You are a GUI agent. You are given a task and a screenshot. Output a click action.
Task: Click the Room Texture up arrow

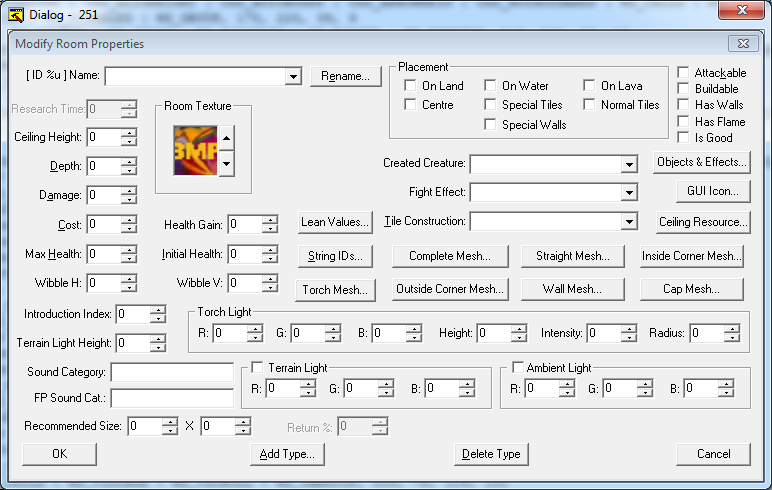(x=226, y=138)
